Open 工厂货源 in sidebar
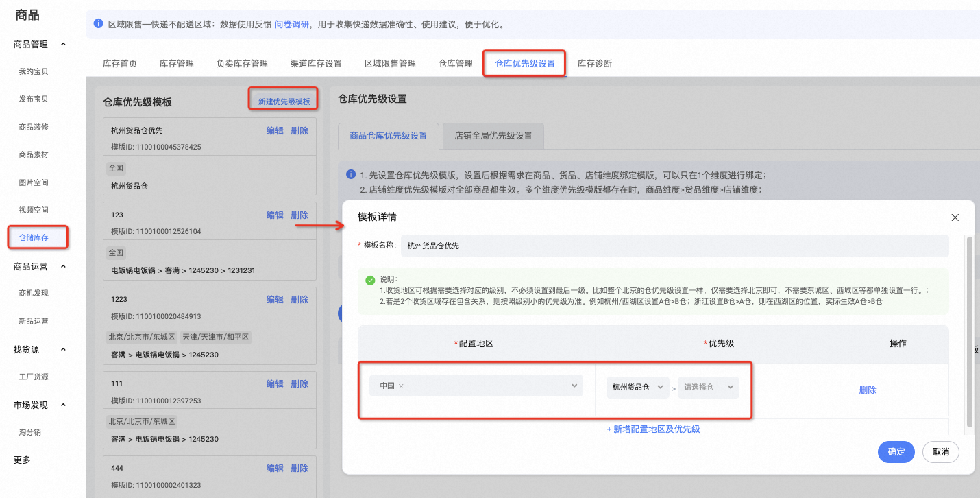Viewport: 980px width, 498px height. (34, 377)
